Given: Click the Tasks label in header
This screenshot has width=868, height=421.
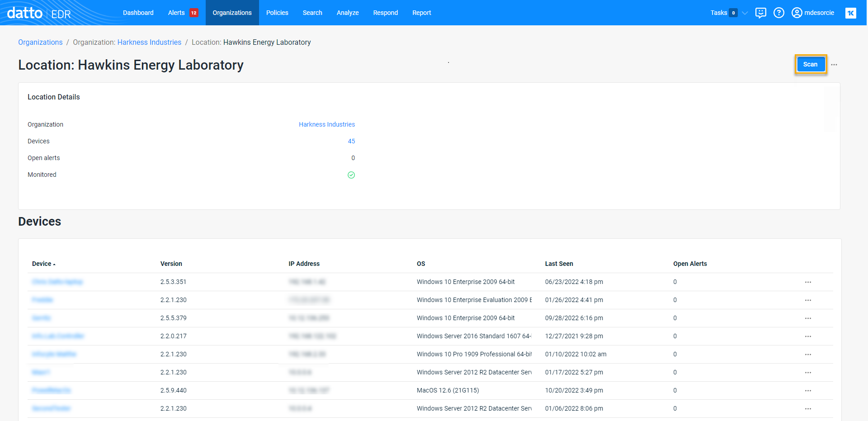Looking at the screenshot, I should click(719, 13).
